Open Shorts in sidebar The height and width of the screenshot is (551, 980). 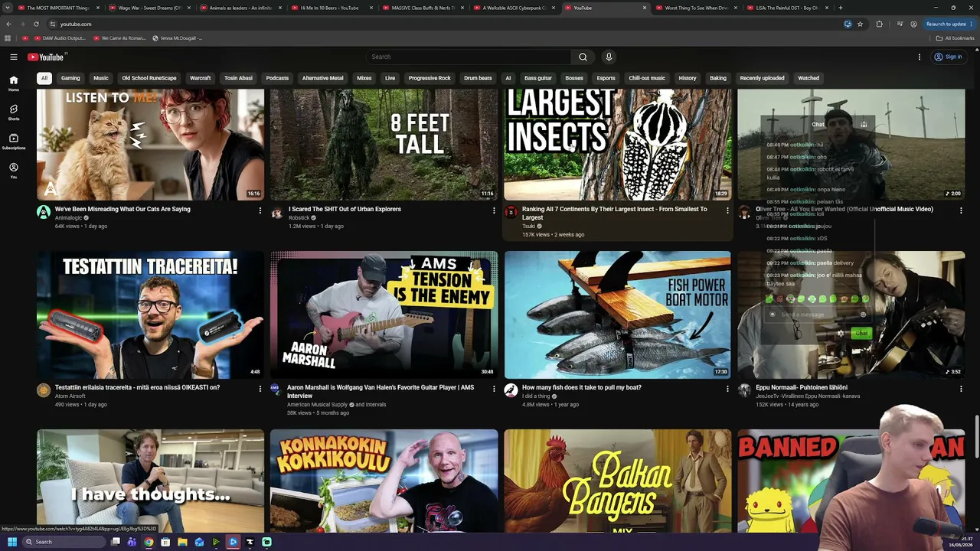[14, 112]
